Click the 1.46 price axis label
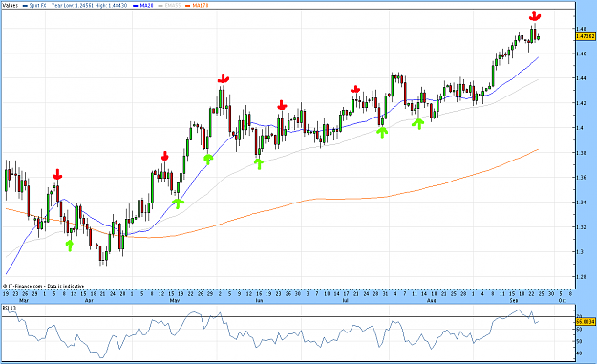Screen dimensions: 597x364 point(581,54)
